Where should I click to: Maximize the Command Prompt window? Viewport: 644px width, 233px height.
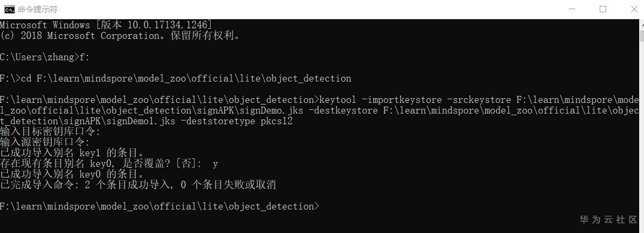(603, 9)
